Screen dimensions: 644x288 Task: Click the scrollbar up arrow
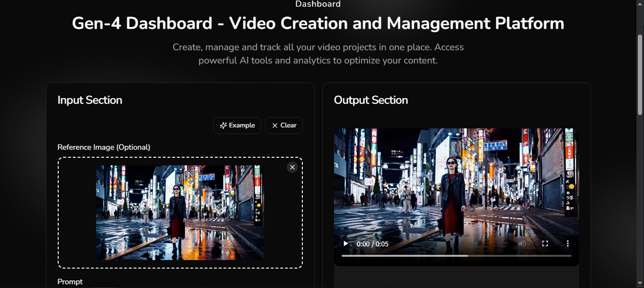pos(640,4)
